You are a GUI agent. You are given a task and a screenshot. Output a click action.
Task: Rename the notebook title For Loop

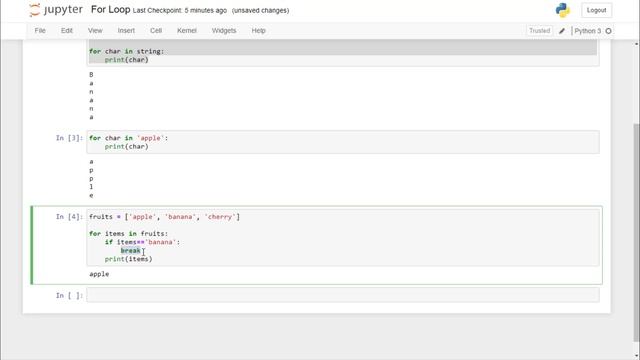(110, 9)
